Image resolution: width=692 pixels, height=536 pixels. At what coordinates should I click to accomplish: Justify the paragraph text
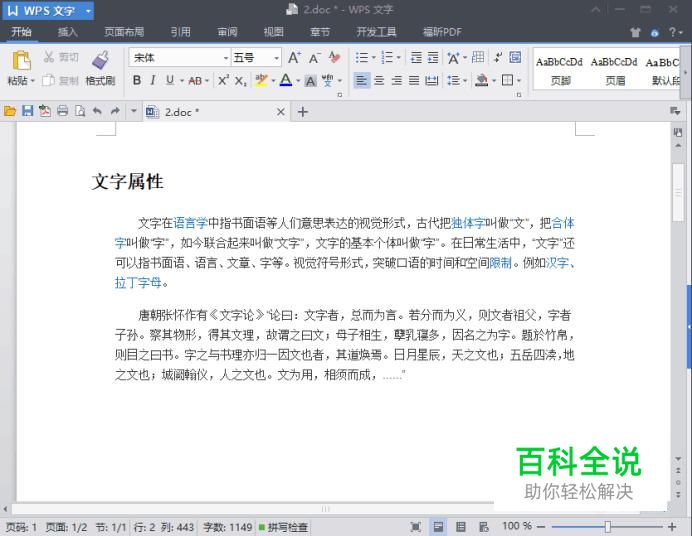coord(414,81)
